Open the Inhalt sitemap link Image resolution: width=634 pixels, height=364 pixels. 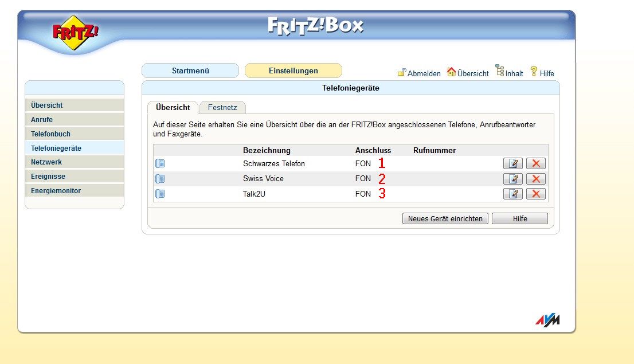click(x=510, y=72)
